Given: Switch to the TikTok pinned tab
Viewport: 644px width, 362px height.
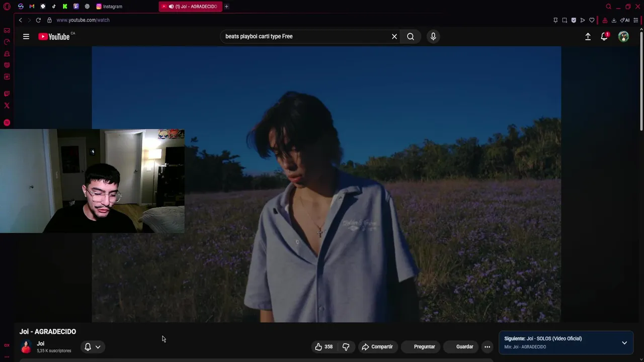Looking at the screenshot, I should [x=54, y=7].
